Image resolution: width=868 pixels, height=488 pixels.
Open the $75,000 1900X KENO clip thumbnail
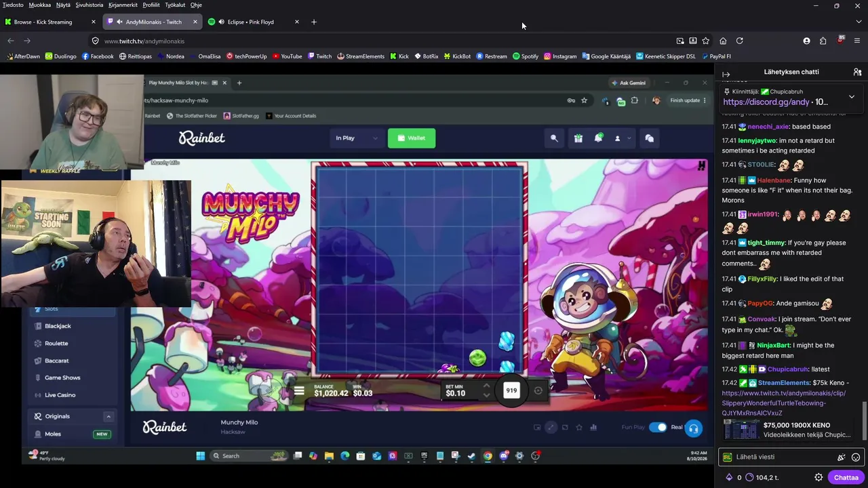pyautogui.click(x=741, y=430)
